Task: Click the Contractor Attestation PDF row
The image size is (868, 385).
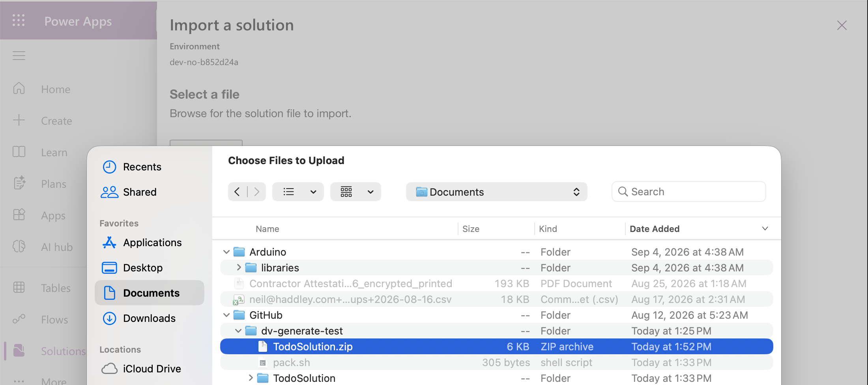Action: pos(496,283)
